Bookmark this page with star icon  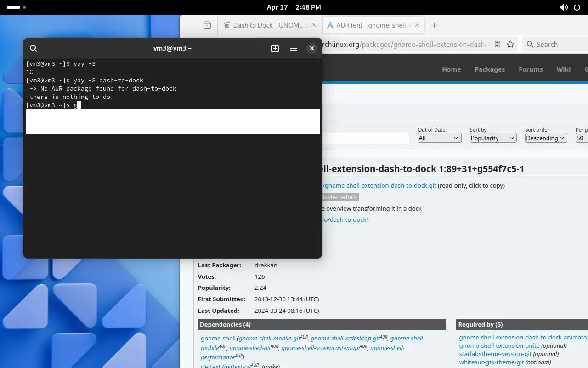(510, 45)
